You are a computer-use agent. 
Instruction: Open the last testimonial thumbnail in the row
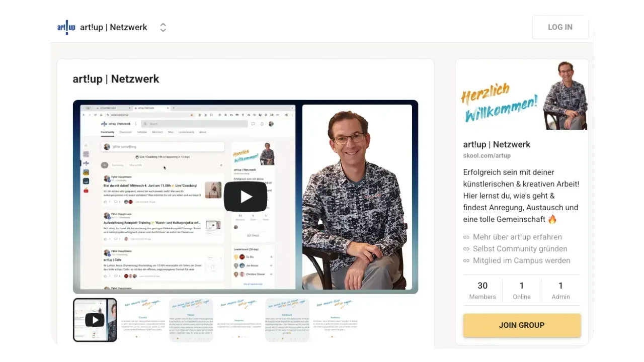tap(336, 320)
